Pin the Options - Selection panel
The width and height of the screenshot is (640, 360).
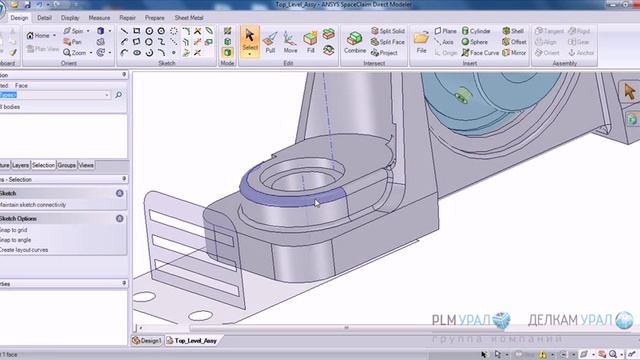pos(124,179)
